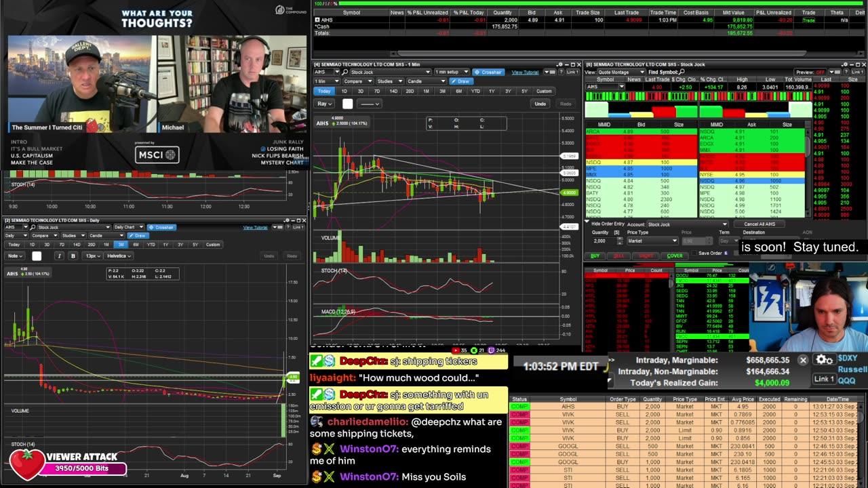Image resolution: width=868 pixels, height=488 pixels.
Task: Enable Crosshair in the Daily chart
Action: [161, 227]
